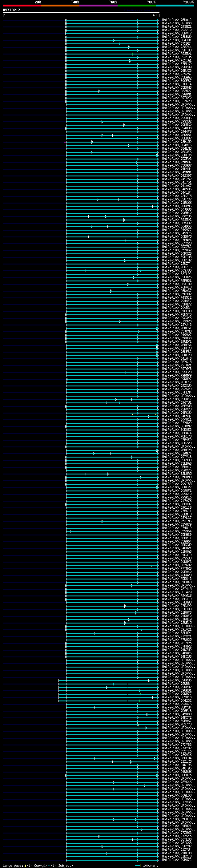Open hit UniRef100_Q8LBW0
Screen dimensions: 197x868
177,37
